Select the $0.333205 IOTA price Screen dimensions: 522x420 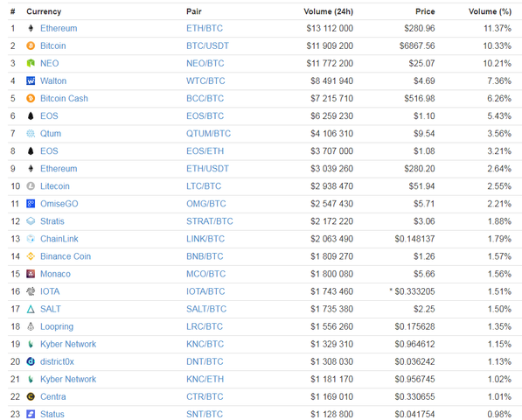[414, 291]
